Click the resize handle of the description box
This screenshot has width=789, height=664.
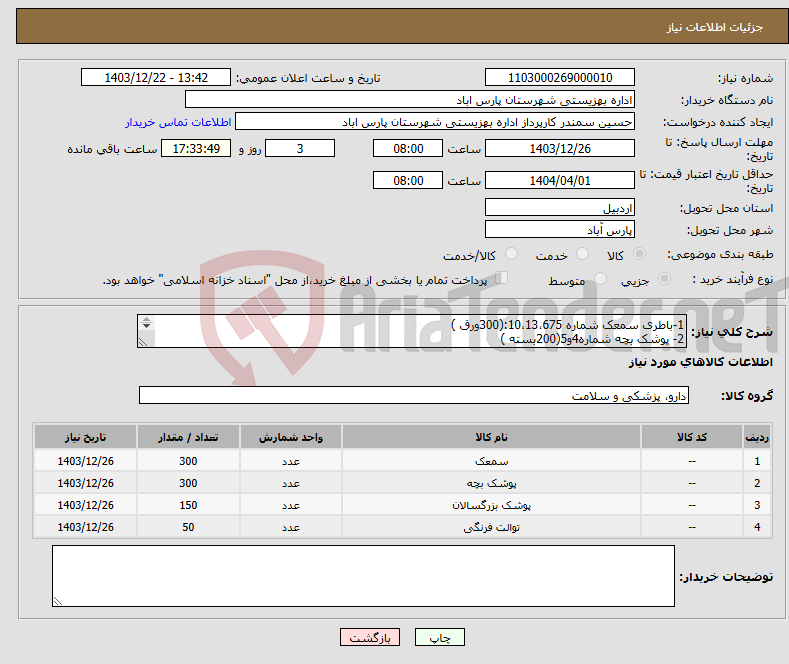click(x=147, y=341)
